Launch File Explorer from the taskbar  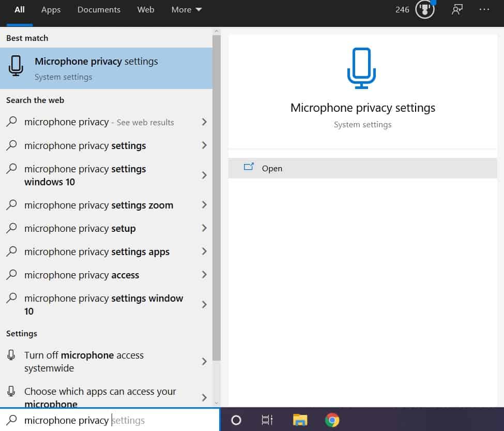coord(300,420)
